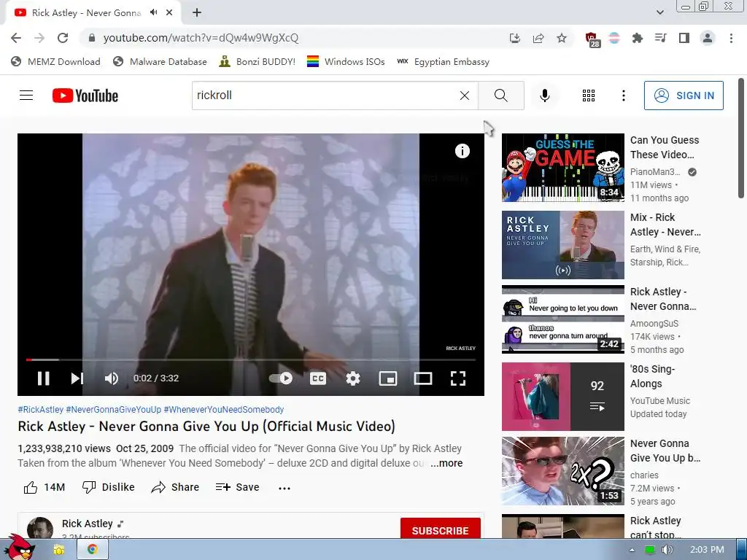Viewport: 747px width, 560px height.
Task: Dislike the video
Action: [x=108, y=487]
